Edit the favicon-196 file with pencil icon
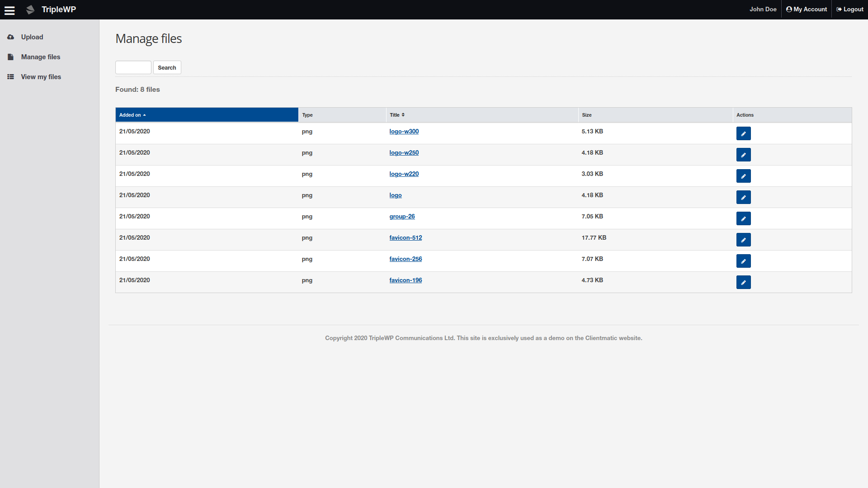The width and height of the screenshot is (868, 488). (x=743, y=282)
